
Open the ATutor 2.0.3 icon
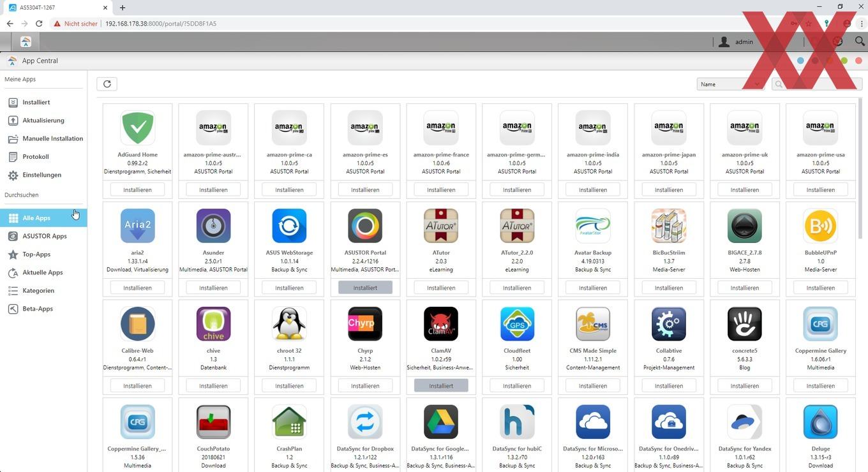[x=441, y=226]
